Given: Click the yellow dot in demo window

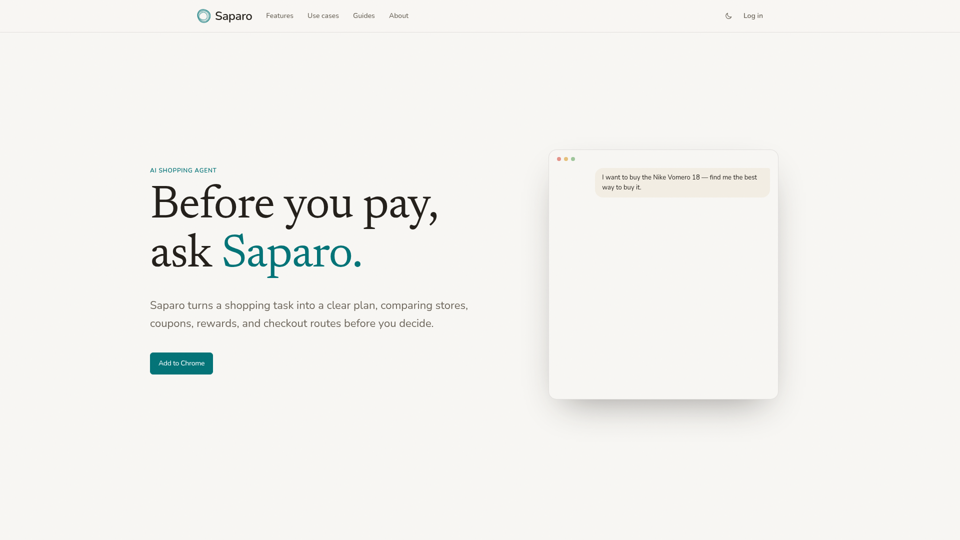Looking at the screenshot, I should pyautogui.click(x=566, y=159).
